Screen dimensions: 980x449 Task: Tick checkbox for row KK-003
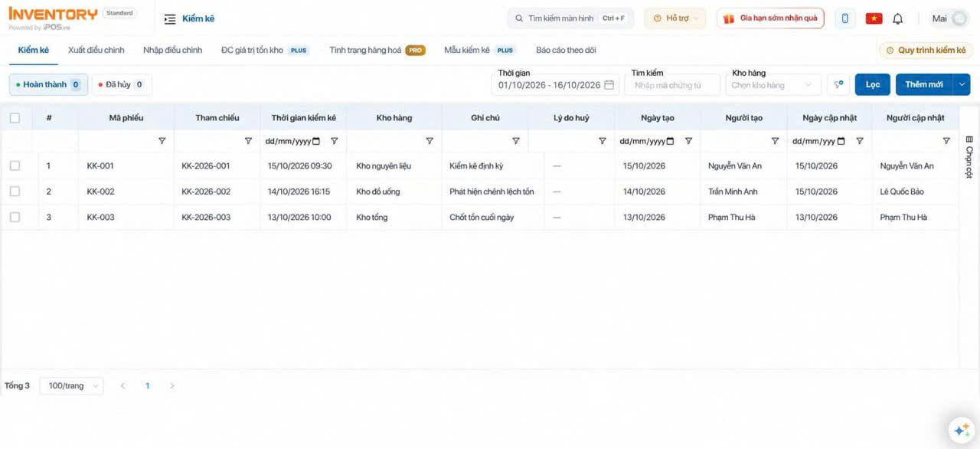point(15,218)
